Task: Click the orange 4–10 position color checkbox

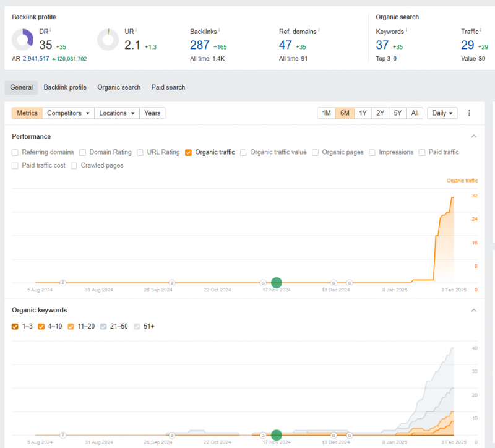Action: 41,326
